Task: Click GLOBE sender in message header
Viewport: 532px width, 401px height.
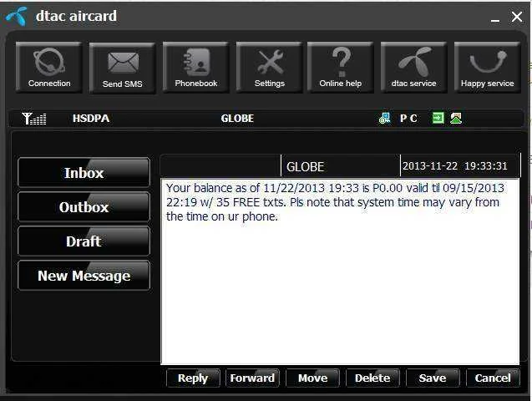Action: (306, 166)
